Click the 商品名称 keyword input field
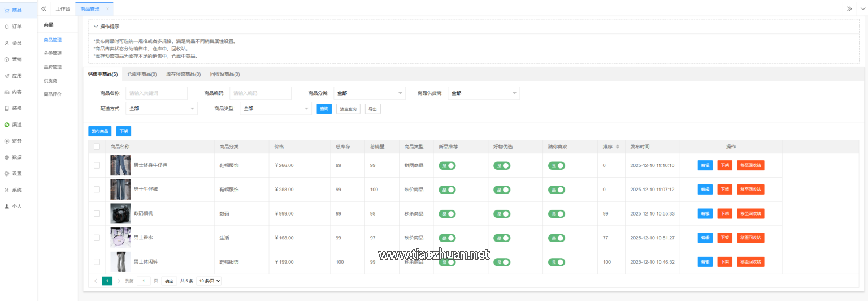The image size is (868, 301). 157,93
